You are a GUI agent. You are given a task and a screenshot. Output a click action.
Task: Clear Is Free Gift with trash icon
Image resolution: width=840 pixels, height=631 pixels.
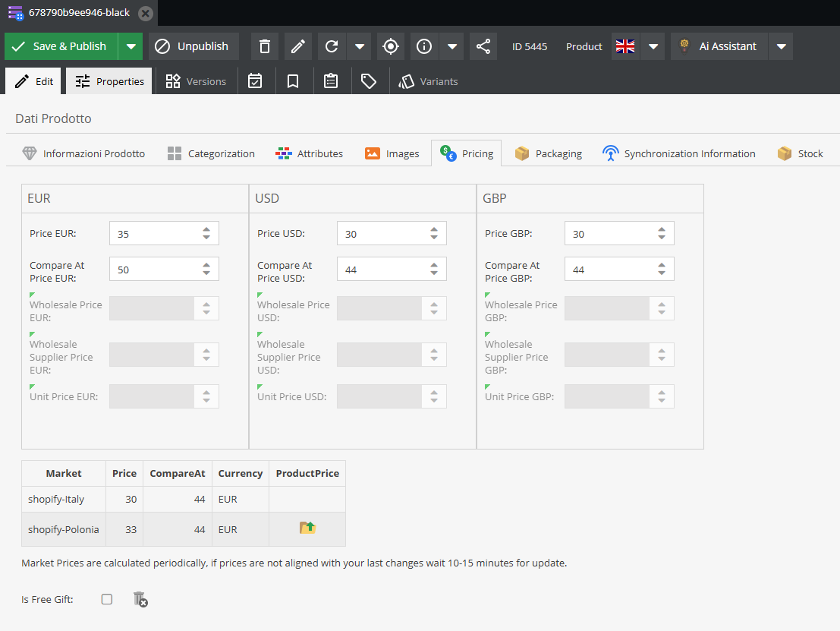pyautogui.click(x=140, y=599)
